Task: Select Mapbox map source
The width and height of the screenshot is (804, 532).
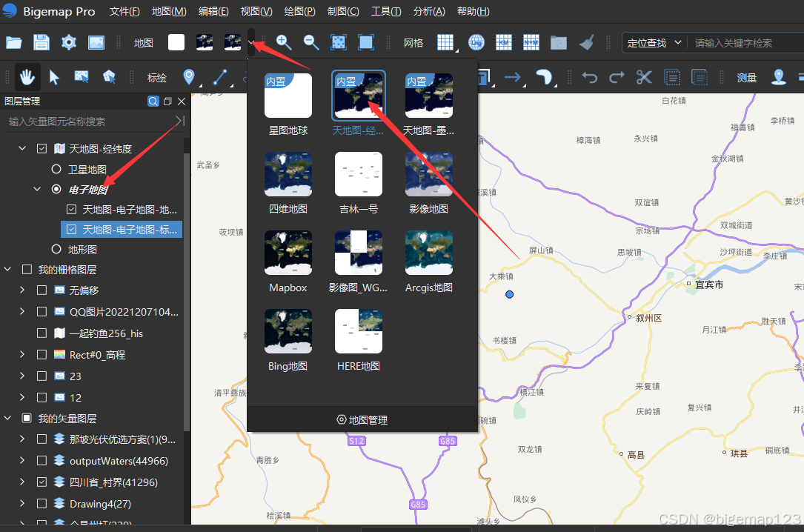Action: 288,262
